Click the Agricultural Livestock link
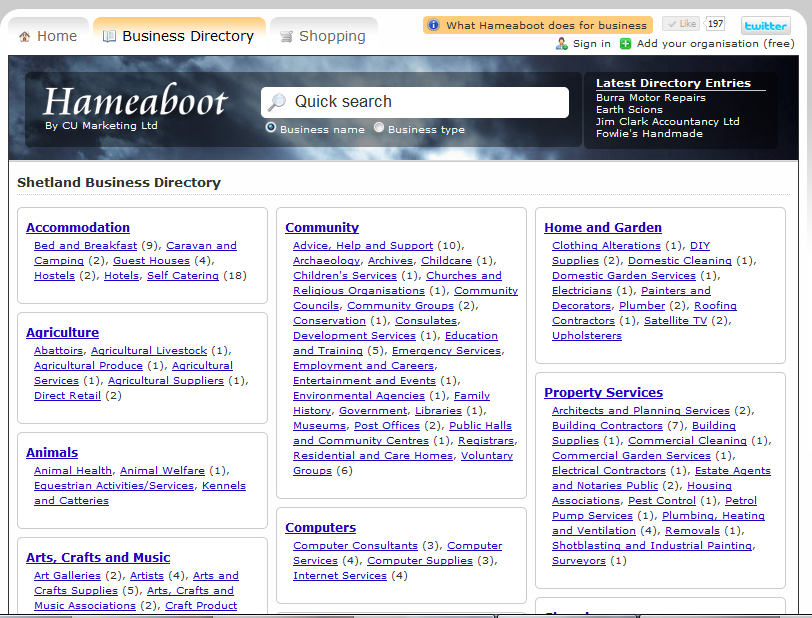The image size is (812, 618). point(149,351)
